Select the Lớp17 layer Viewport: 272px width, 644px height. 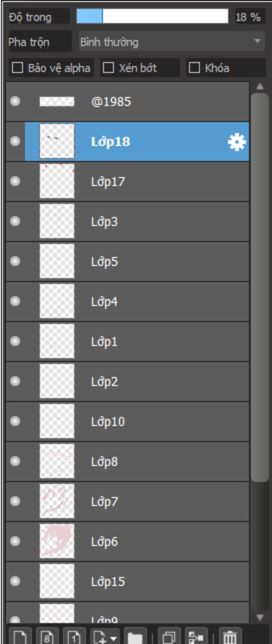(x=127, y=181)
